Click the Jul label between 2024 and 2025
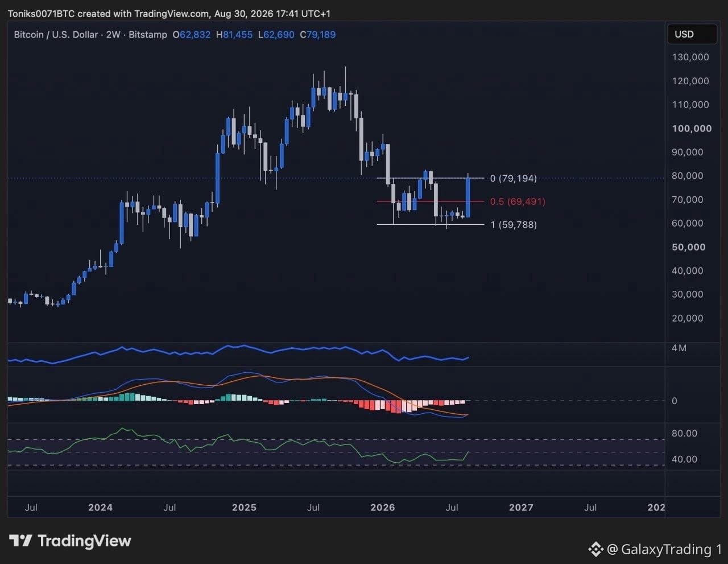 (x=169, y=507)
